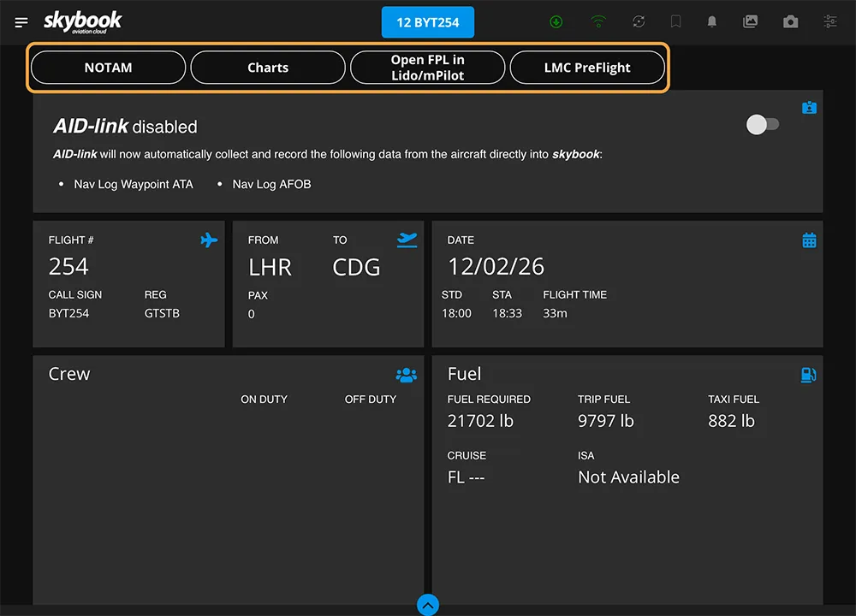Click the skybook logo
This screenshot has width=856, height=616.
coord(83,21)
